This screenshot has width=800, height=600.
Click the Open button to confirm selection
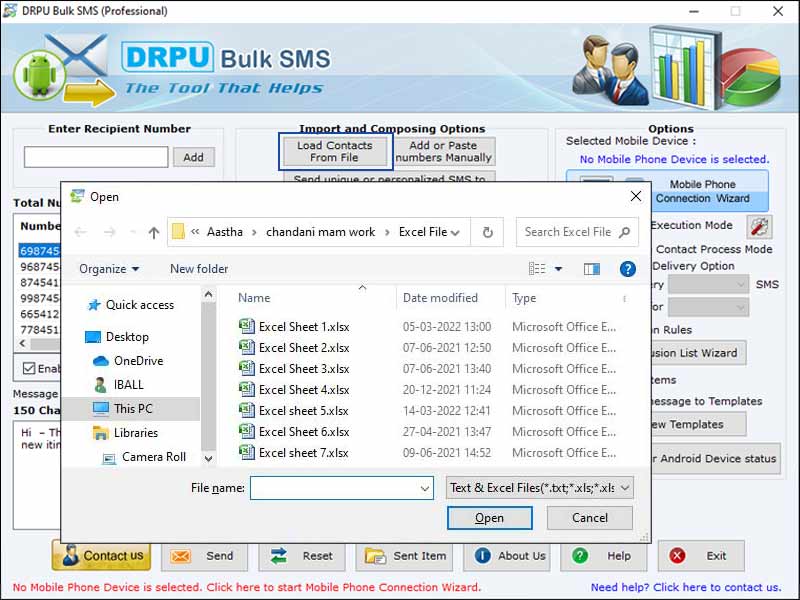tap(489, 519)
